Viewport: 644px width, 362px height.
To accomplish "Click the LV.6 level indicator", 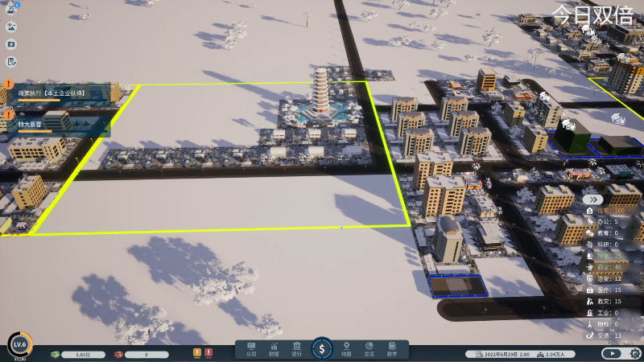I will 19,345.
